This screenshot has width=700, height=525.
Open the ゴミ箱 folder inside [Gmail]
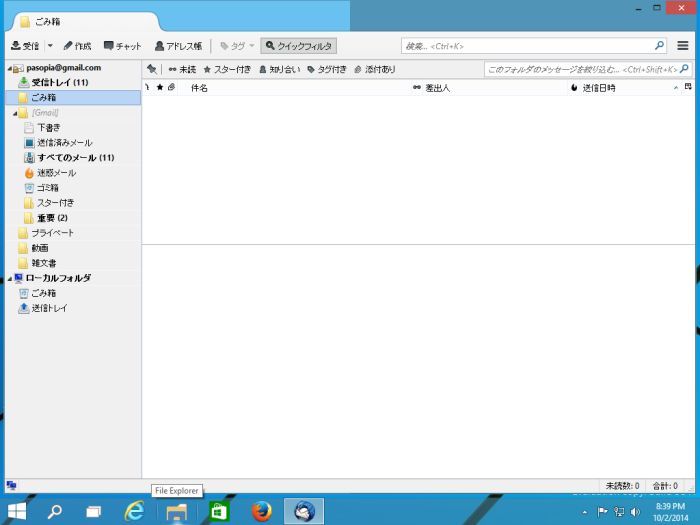click(x=47, y=188)
